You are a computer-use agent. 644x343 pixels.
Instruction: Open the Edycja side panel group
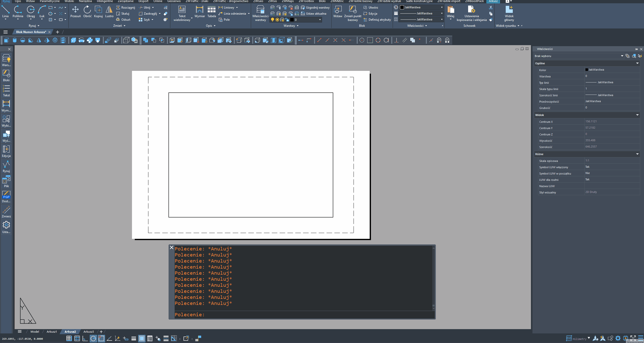[x=6, y=151]
